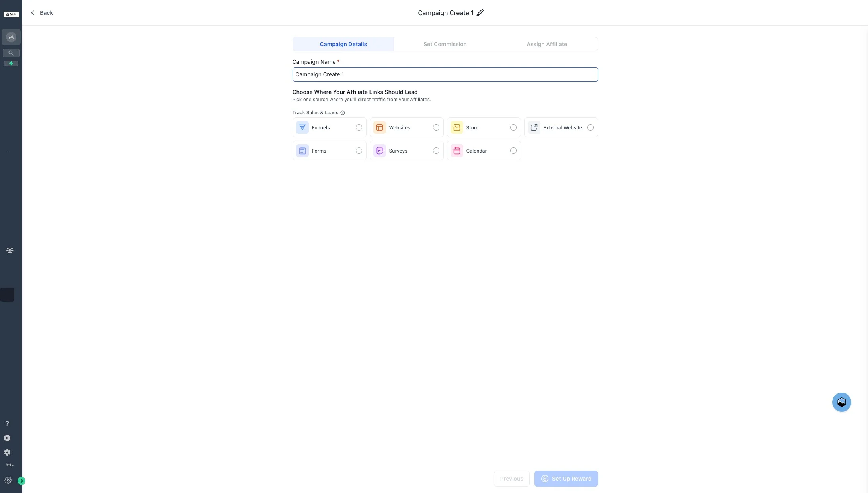Click the blue floating chat widget icon
The image size is (868, 493).
pyautogui.click(x=841, y=402)
